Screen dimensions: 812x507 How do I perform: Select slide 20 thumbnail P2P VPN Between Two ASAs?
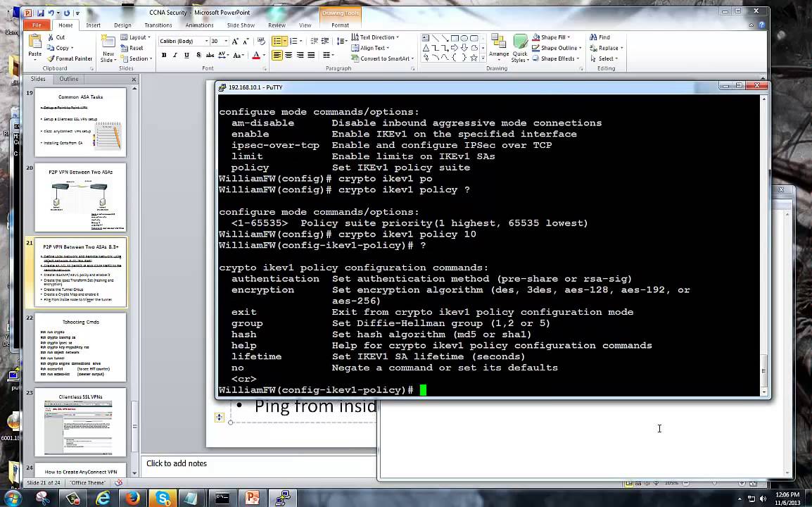(x=80, y=197)
